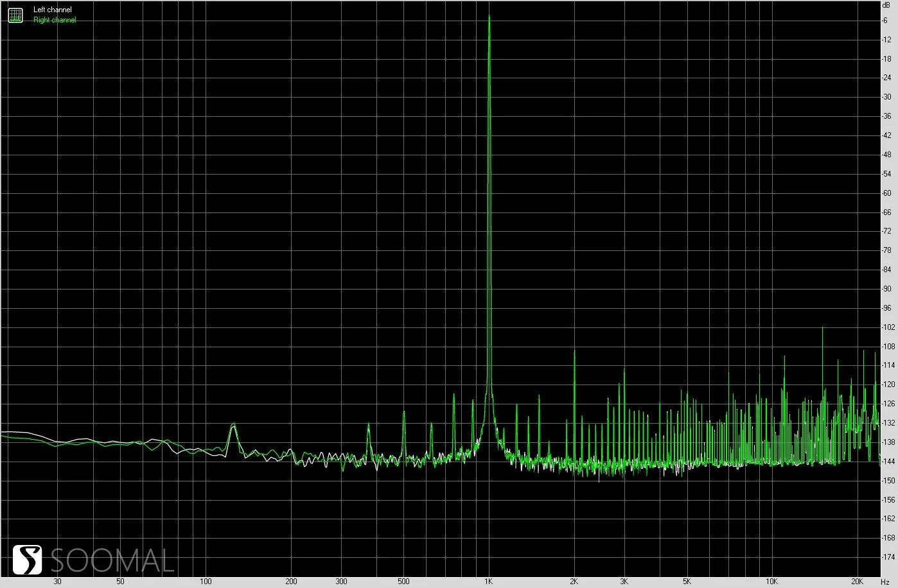
Task: Click the 500 frequency axis label
Action: click(403, 582)
